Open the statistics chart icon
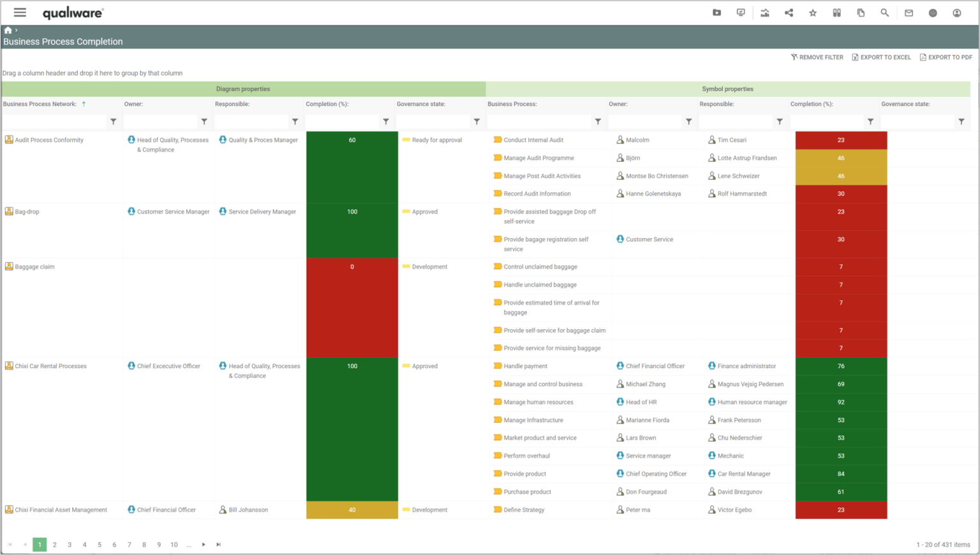The image size is (980, 555). (764, 12)
